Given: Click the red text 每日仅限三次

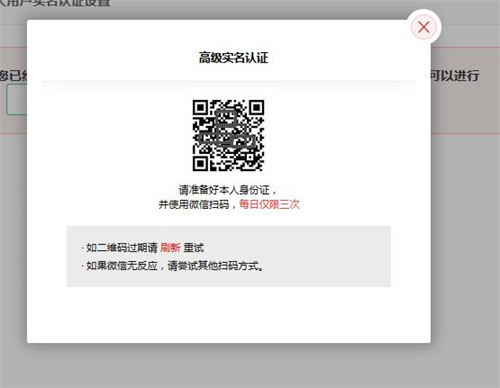Looking at the screenshot, I should (x=269, y=204).
